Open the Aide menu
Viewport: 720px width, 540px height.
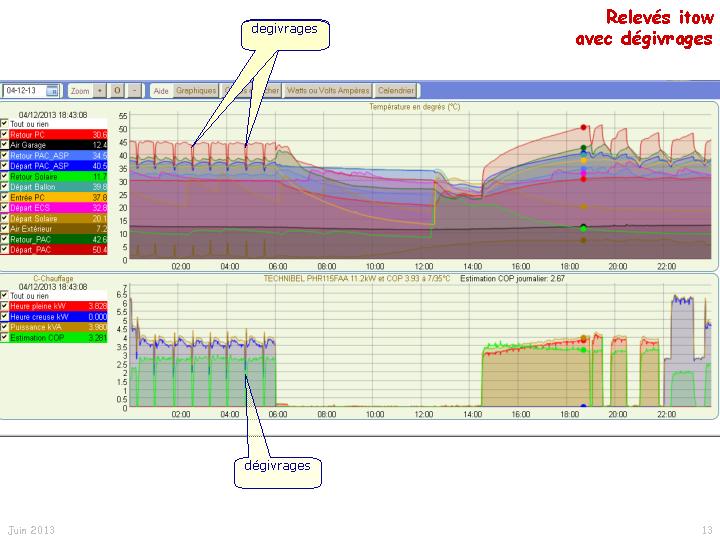pyautogui.click(x=161, y=91)
